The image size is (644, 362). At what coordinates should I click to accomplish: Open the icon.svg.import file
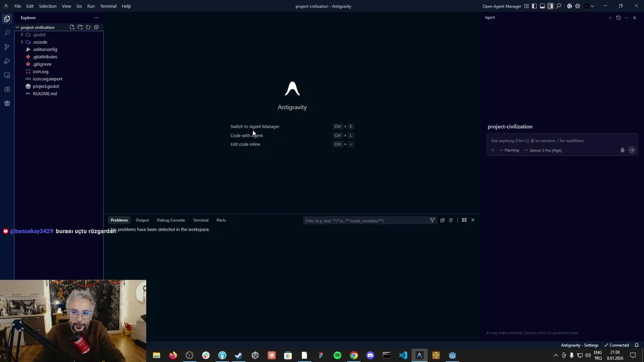(x=47, y=79)
